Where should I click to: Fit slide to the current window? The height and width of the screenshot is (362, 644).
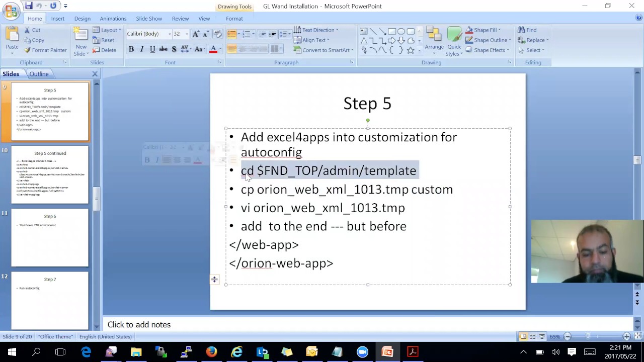pos(637,336)
